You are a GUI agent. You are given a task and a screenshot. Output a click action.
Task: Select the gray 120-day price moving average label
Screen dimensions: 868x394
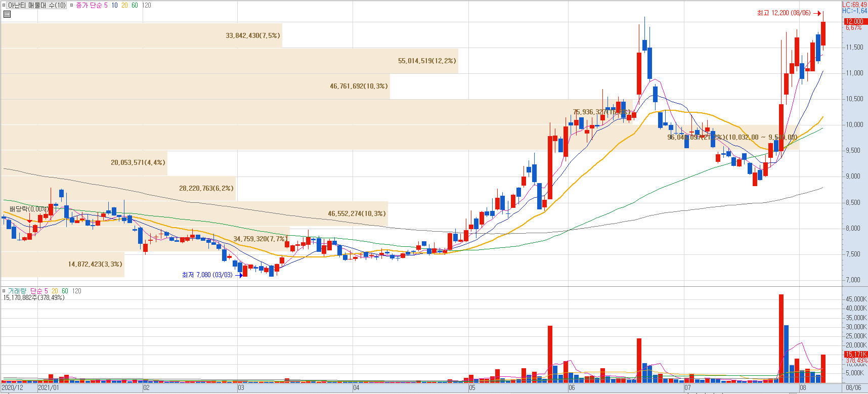(x=146, y=6)
